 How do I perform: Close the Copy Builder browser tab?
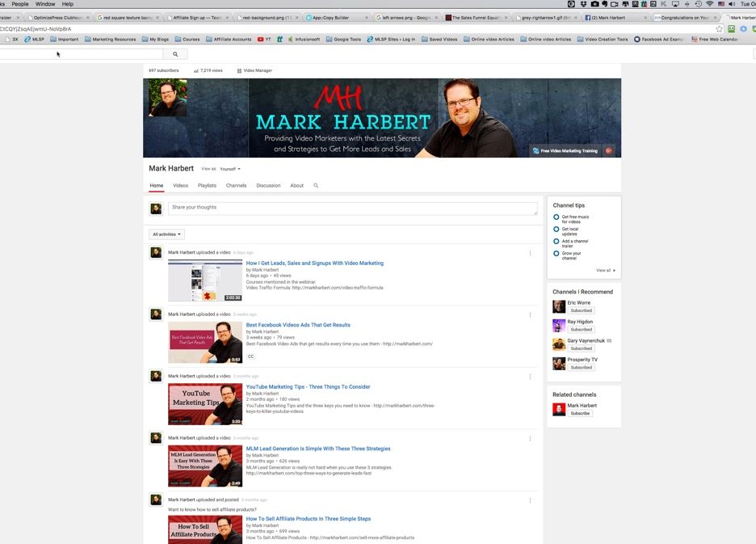[x=367, y=17]
